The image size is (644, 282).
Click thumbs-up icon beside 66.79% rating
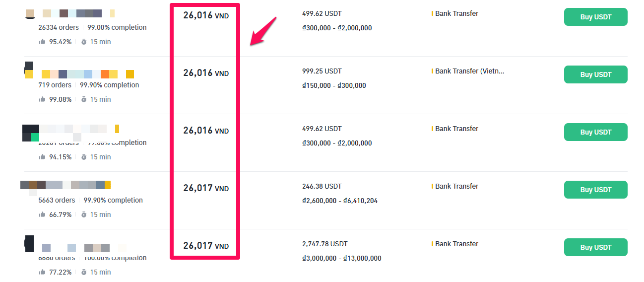pos(42,214)
